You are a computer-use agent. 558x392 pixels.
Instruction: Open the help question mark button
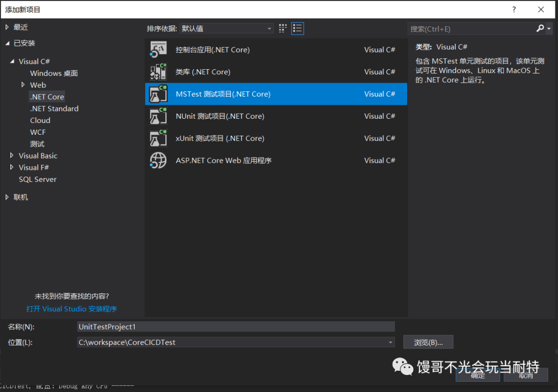coord(514,10)
